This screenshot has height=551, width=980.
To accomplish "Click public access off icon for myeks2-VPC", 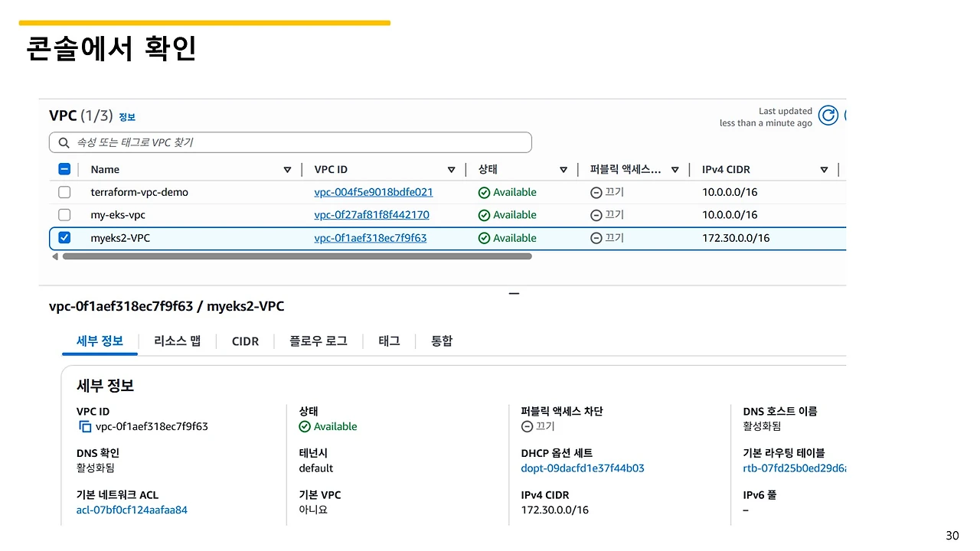I will 596,238.
